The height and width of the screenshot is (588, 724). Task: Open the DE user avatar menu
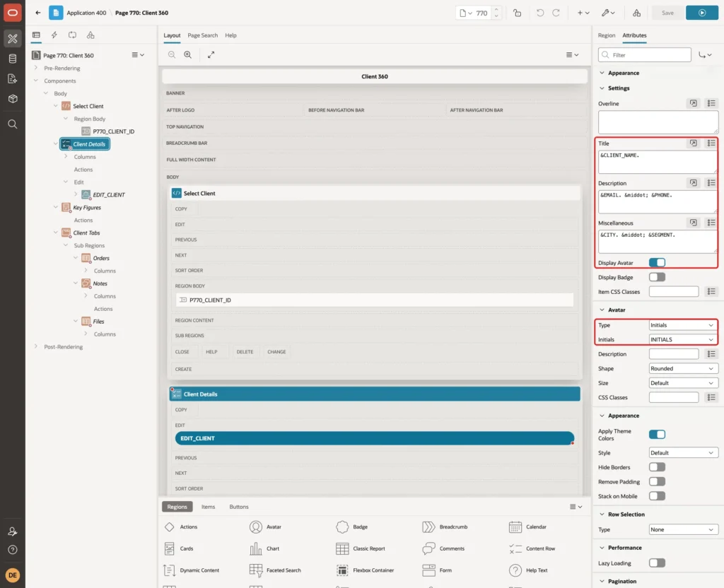coord(13,575)
